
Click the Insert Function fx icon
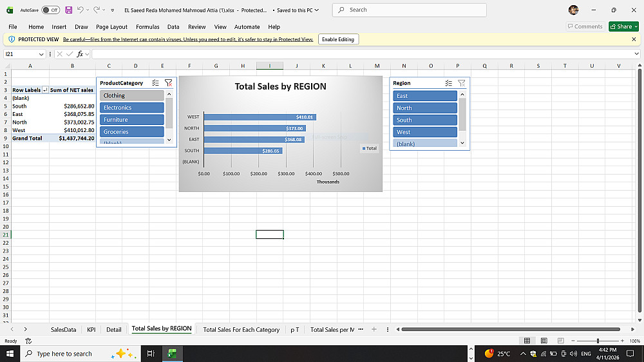click(x=80, y=54)
